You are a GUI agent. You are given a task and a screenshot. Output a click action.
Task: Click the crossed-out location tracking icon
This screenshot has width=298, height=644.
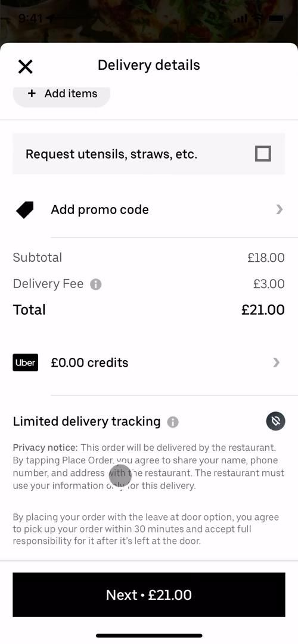tap(275, 422)
